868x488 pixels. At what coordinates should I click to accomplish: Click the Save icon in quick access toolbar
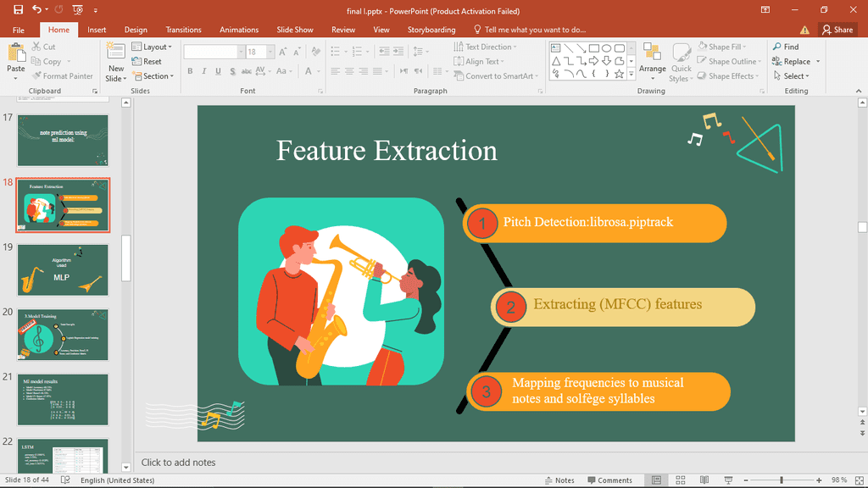click(16, 10)
